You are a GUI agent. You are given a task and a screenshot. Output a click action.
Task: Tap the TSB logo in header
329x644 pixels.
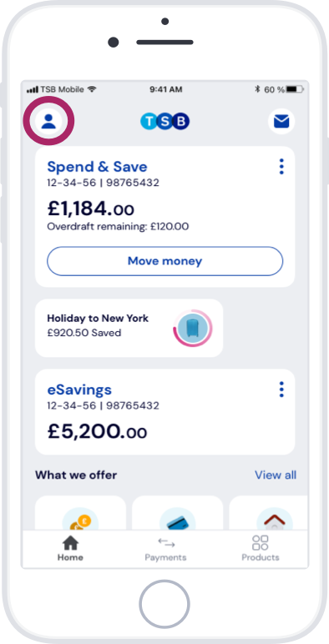(164, 121)
